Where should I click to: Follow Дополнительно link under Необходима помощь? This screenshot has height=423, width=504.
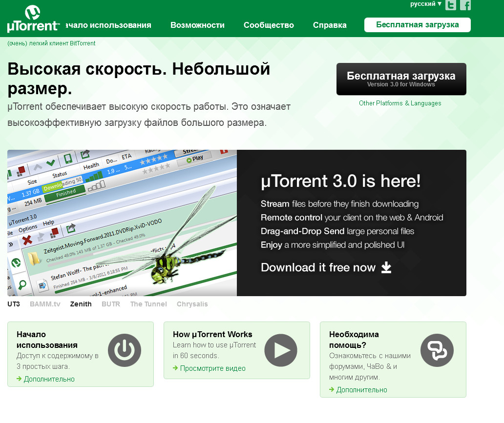tap(361, 390)
